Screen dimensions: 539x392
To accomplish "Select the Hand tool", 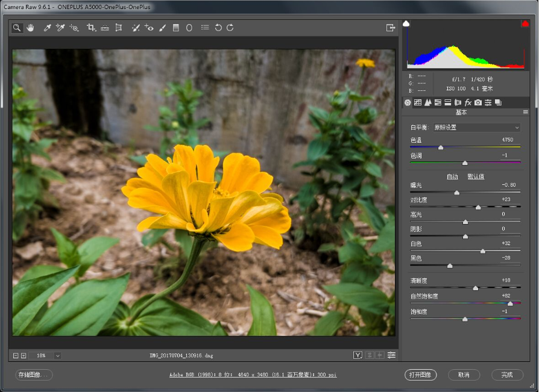I will coord(30,28).
